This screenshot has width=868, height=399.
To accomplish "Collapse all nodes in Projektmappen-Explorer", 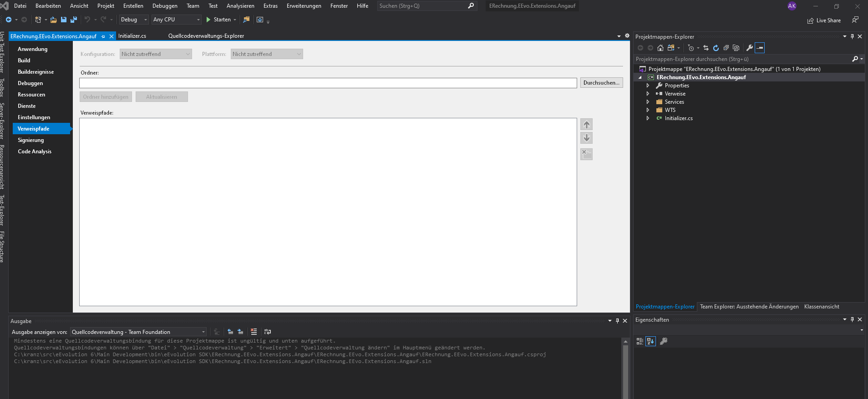I will (x=726, y=48).
